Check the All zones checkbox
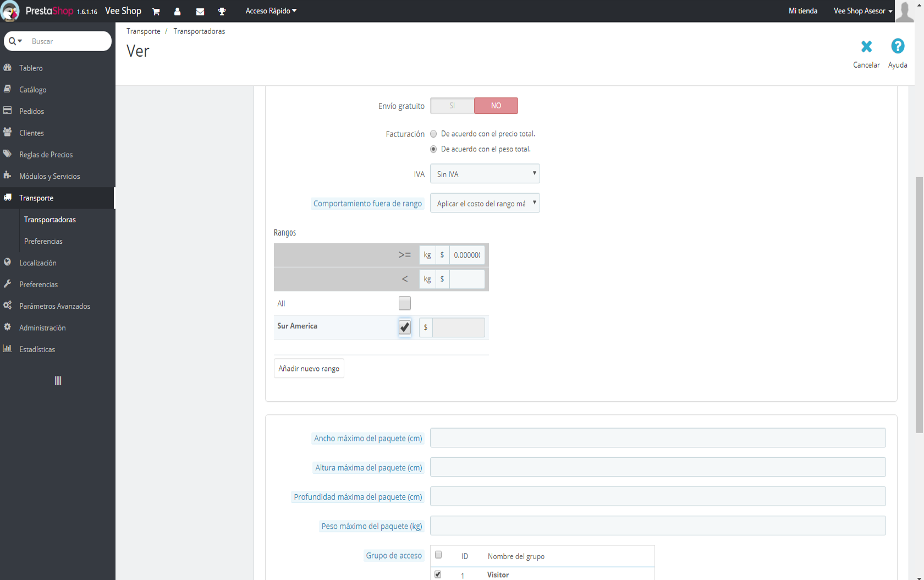The width and height of the screenshot is (924, 580). click(x=405, y=303)
